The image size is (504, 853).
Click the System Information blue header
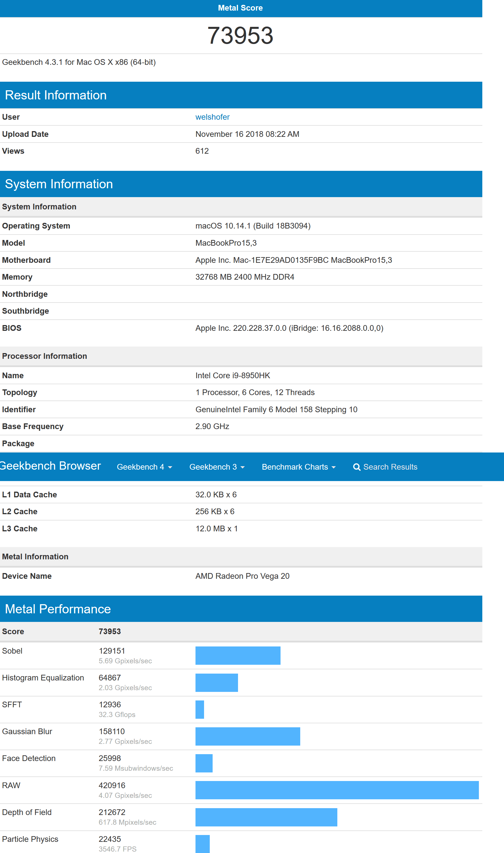(x=241, y=184)
